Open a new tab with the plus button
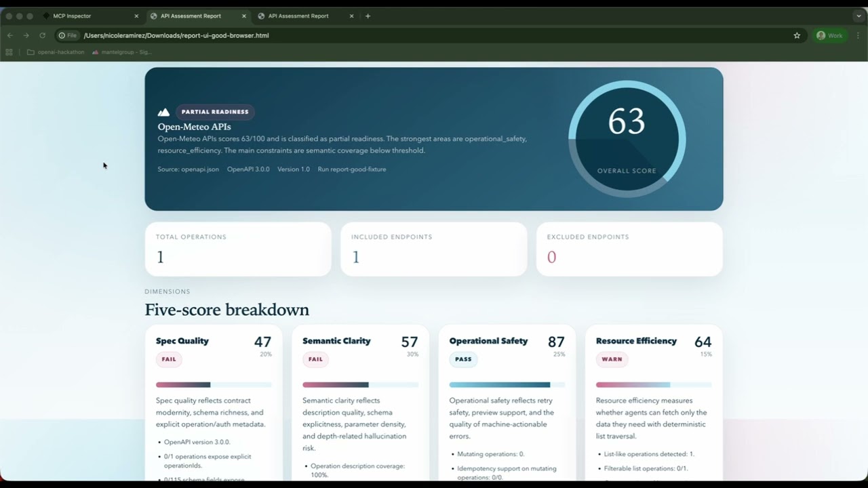 (x=368, y=16)
